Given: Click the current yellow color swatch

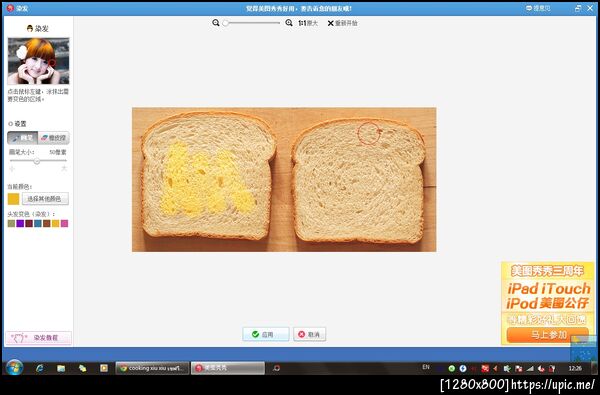Looking at the screenshot, I should point(13,199).
